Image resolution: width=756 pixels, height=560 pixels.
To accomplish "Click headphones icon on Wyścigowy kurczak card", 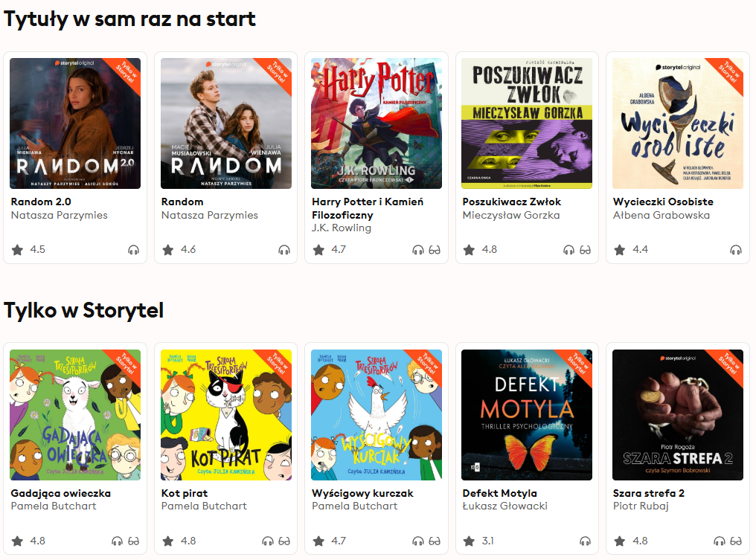I will (418, 541).
